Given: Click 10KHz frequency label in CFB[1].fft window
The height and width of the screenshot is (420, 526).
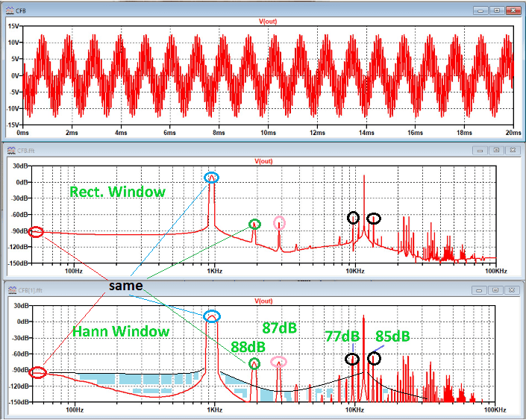Looking at the screenshot, I should (x=354, y=410).
